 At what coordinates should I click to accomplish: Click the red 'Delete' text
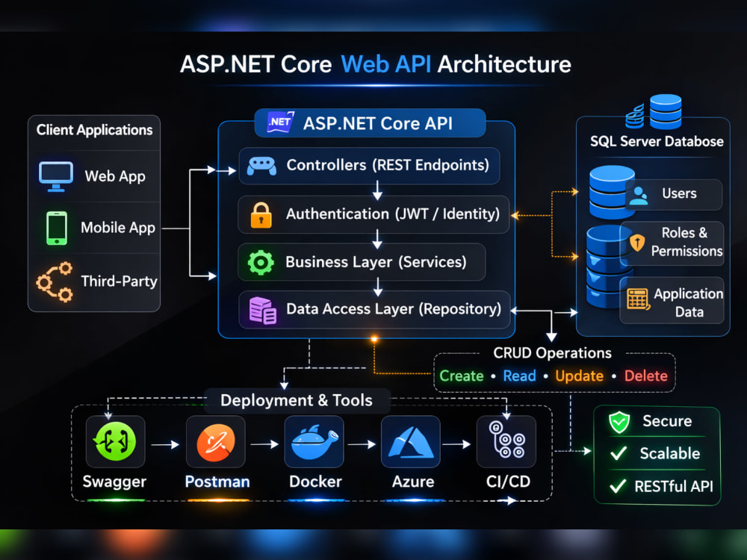[645, 376]
